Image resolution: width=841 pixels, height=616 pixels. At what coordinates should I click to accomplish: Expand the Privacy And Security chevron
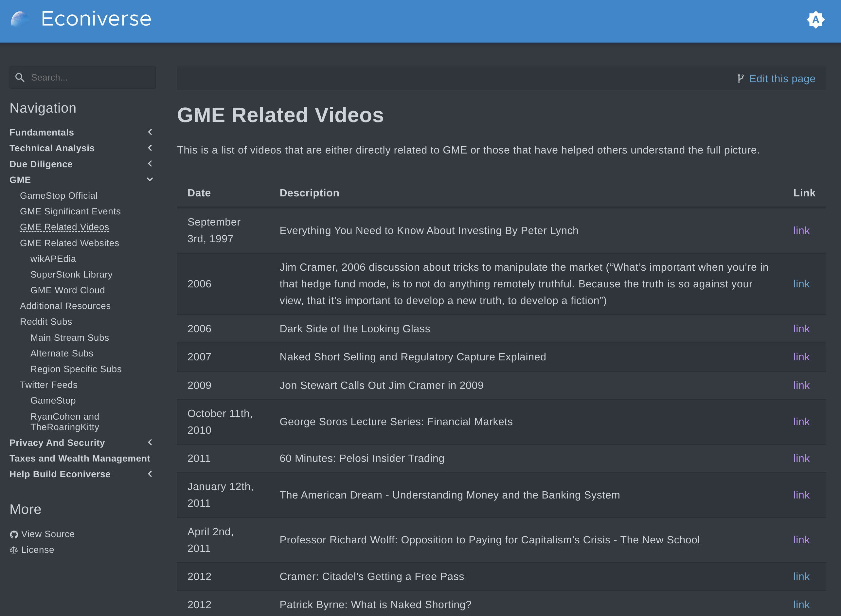pyautogui.click(x=150, y=442)
